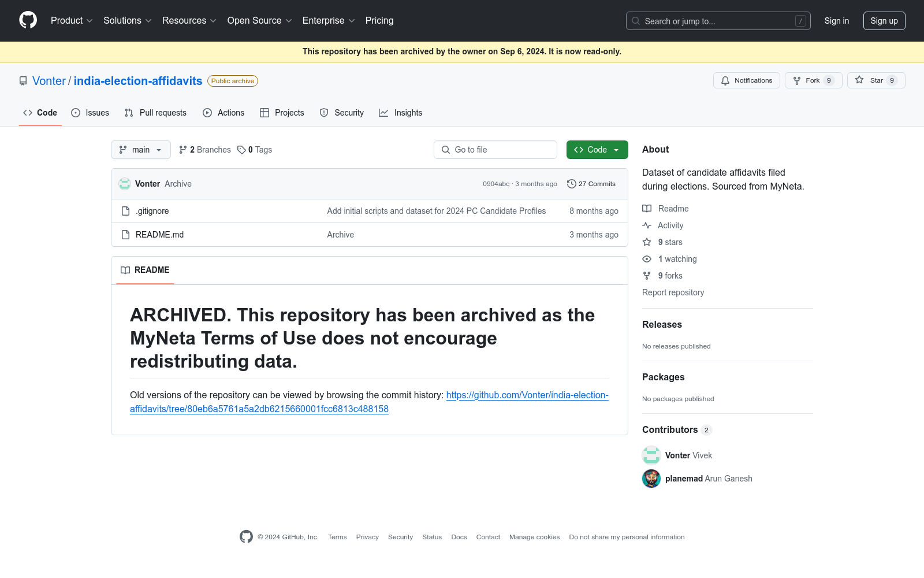View the 2 Branches list
The image size is (924, 578).
point(205,150)
